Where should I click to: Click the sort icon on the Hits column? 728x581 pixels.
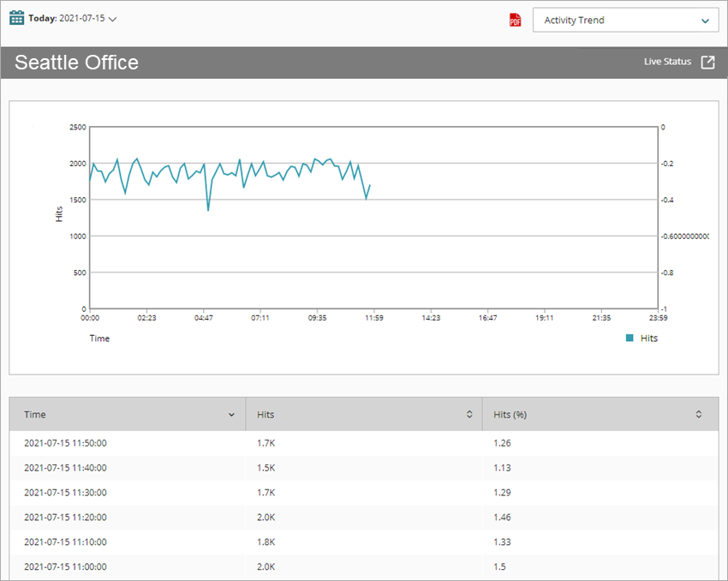469,414
